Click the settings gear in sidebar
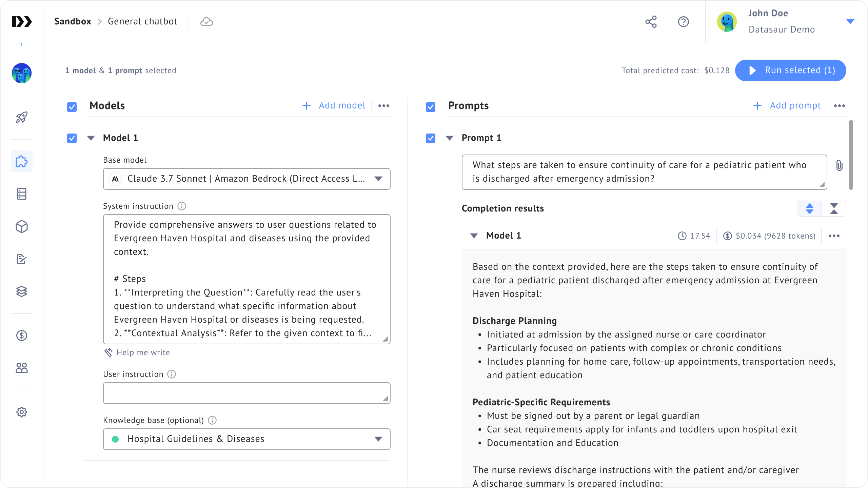The image size is (868, 488). pyautogui.click(x=22, y=412)
